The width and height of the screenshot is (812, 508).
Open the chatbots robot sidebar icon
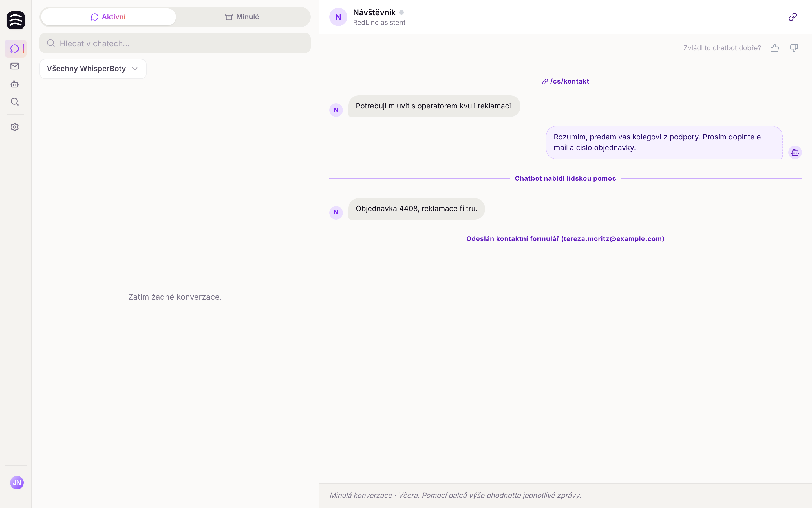coord(15,84)
